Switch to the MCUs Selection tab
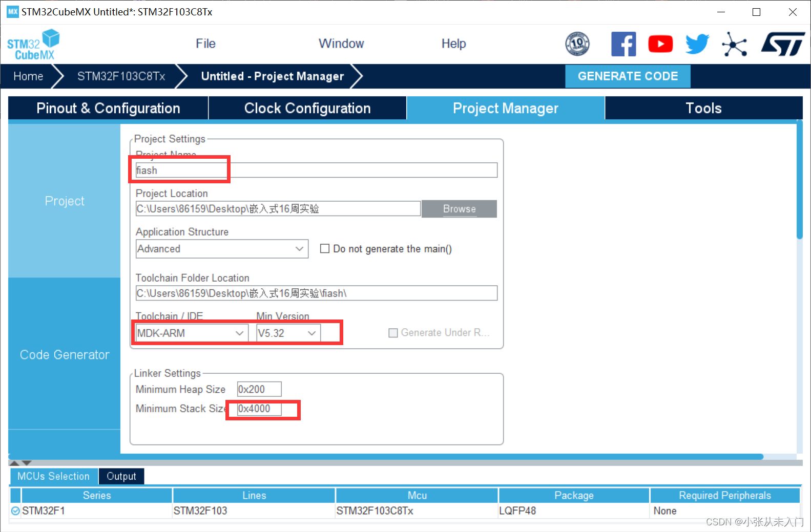This screenshot has width=811, height=532. click(53, 476)
